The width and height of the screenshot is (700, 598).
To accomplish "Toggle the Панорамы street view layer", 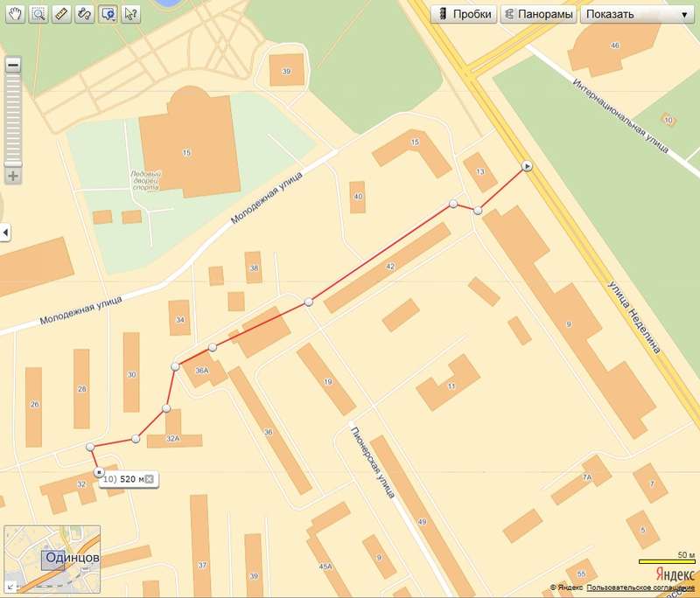I will click(538, 15).
